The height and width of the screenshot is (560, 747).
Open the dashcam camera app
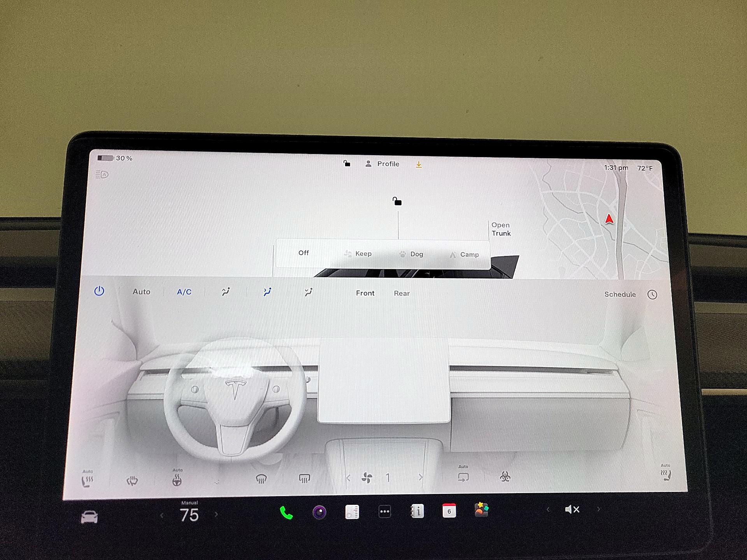click(x=319, y=512)
